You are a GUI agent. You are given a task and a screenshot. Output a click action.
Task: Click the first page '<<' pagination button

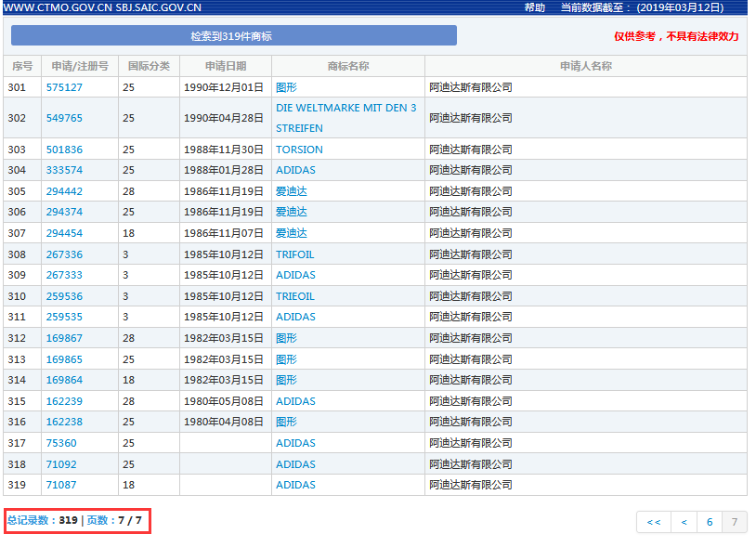coord(653,522)
